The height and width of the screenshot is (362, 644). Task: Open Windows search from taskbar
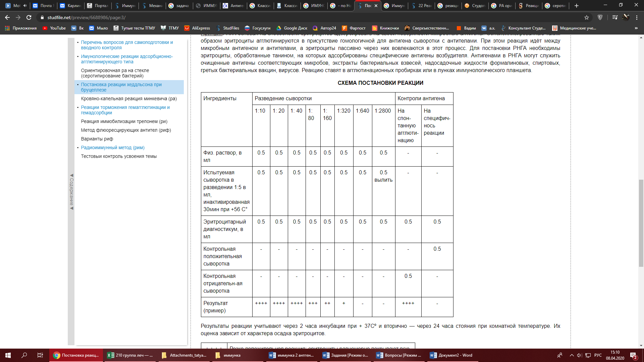tap(24, 355)
